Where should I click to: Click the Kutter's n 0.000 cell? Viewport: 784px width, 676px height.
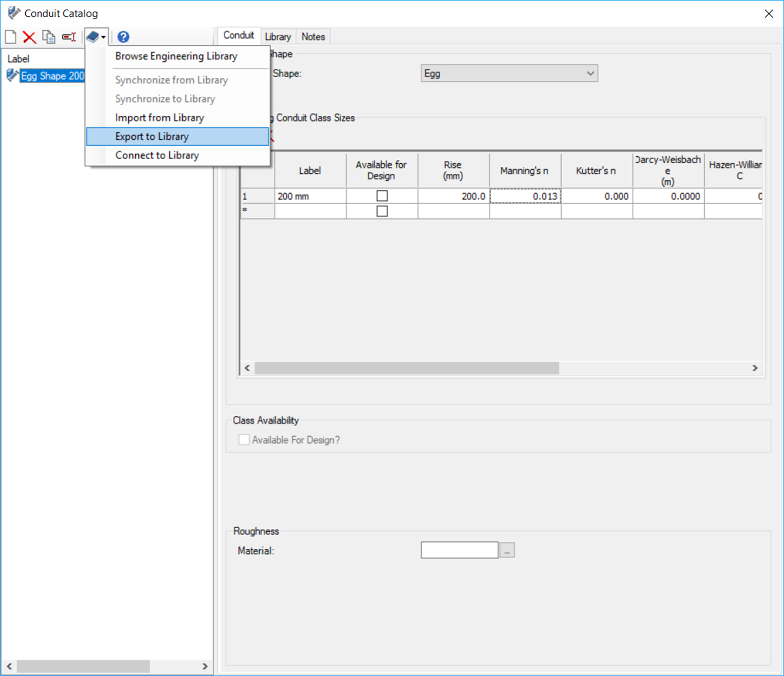coord(597,196)
